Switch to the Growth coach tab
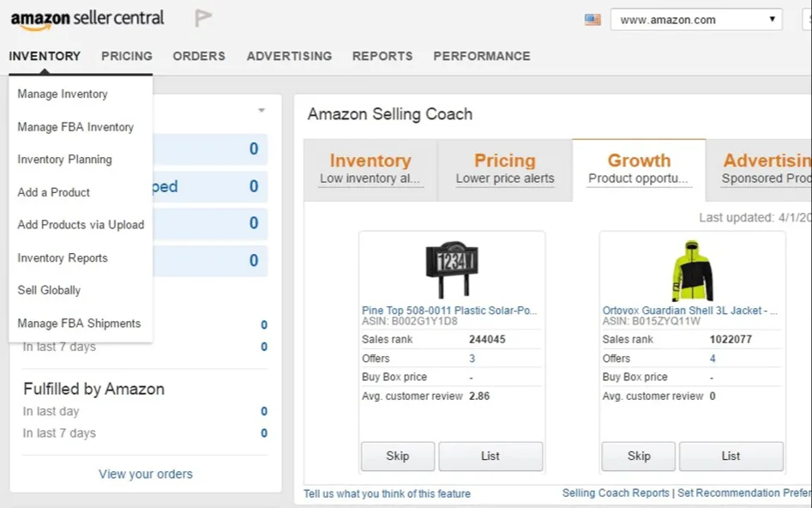The image size is (812, 508). coord(639,170)
